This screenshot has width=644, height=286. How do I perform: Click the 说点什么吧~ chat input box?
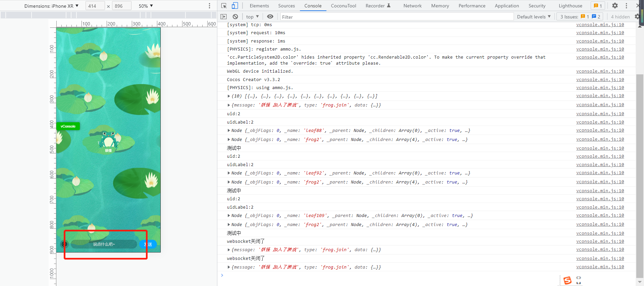pyautogui.click(x=104, y=244)
